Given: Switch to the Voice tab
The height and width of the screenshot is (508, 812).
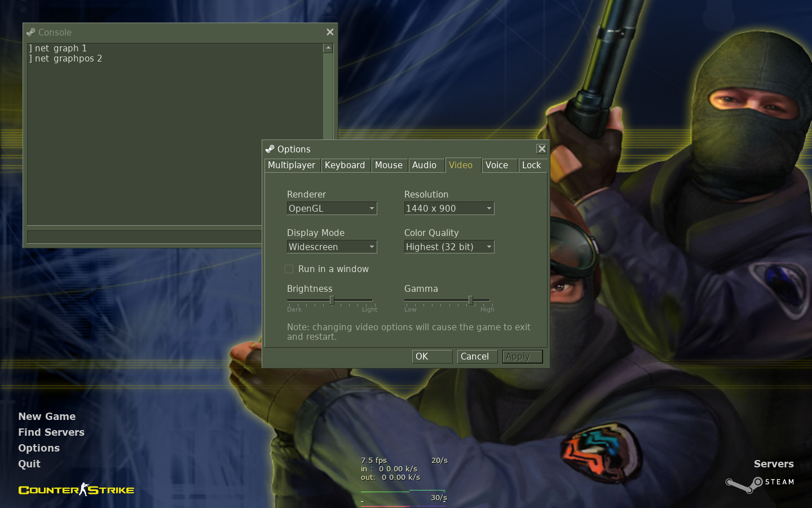Looking at the screenshot, I should (x=500, y=165).
